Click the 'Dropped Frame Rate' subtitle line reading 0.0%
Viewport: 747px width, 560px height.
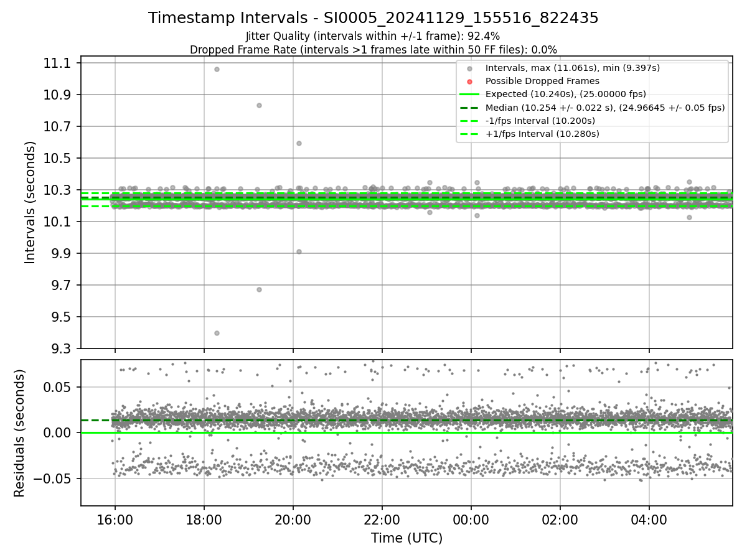tap(374, 50)
